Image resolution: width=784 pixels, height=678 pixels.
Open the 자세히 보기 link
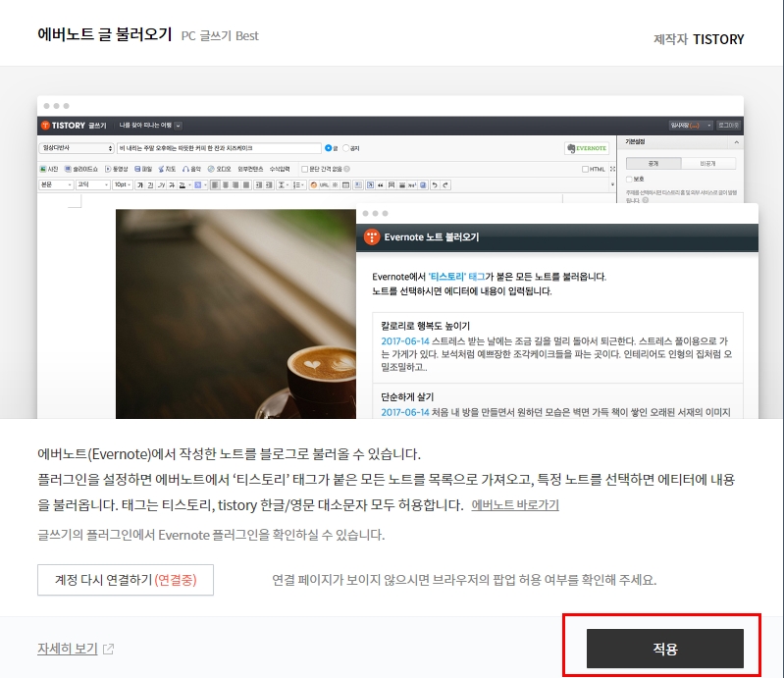pos(68,649)
